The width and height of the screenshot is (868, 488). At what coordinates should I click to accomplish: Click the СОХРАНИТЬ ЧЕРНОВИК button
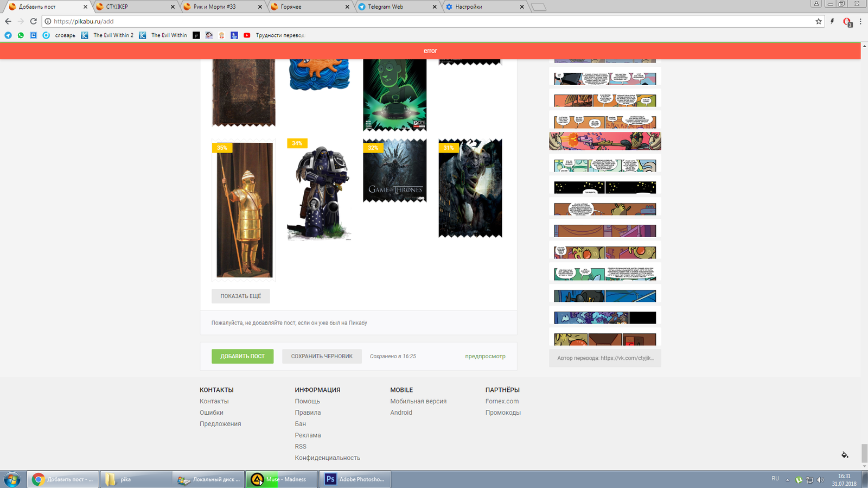coord(322,357)
